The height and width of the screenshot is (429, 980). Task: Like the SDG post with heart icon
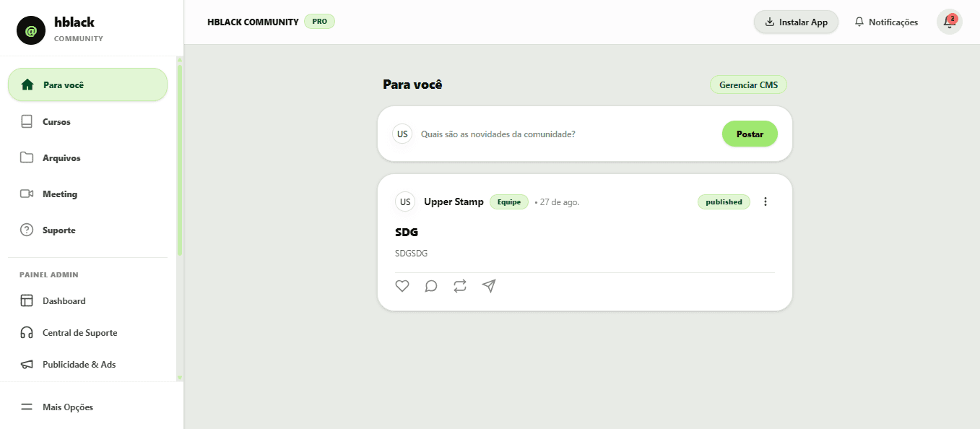(x=402, y=286)
